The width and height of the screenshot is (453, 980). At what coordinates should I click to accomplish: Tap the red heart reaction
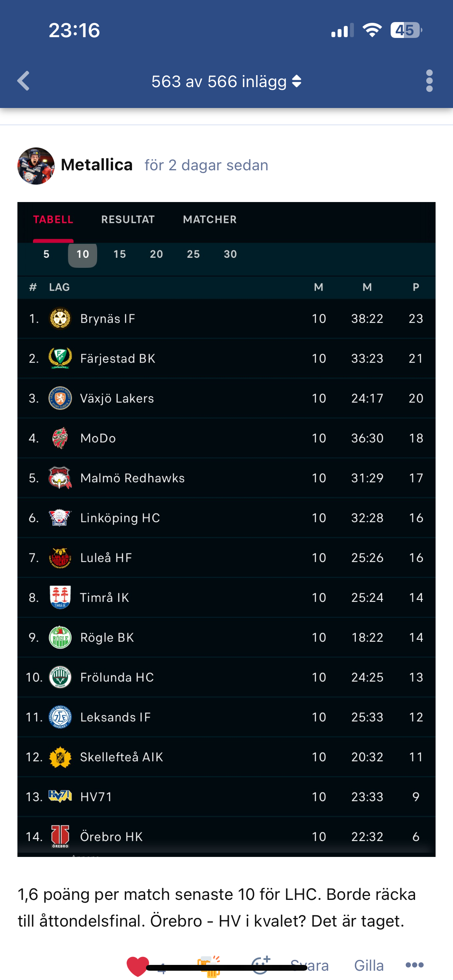[137, 966]
